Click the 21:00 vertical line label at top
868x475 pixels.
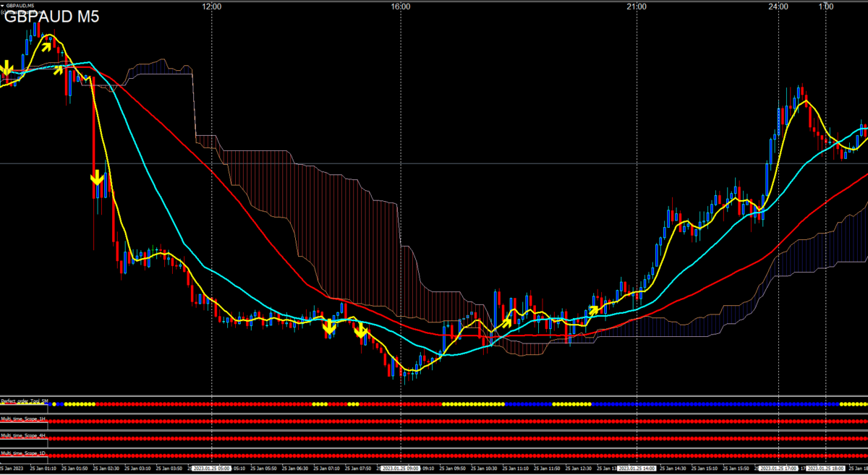click(x=637, y=7)
